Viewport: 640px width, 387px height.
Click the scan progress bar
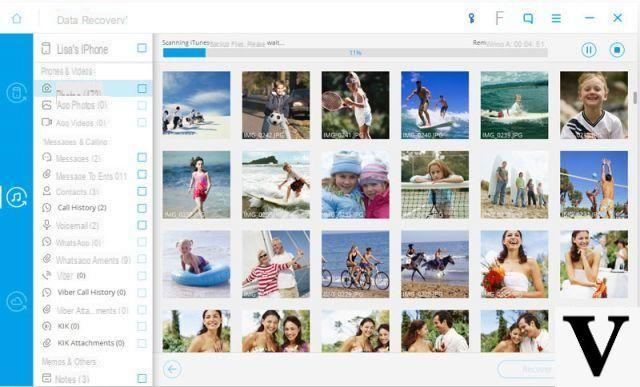355,53
